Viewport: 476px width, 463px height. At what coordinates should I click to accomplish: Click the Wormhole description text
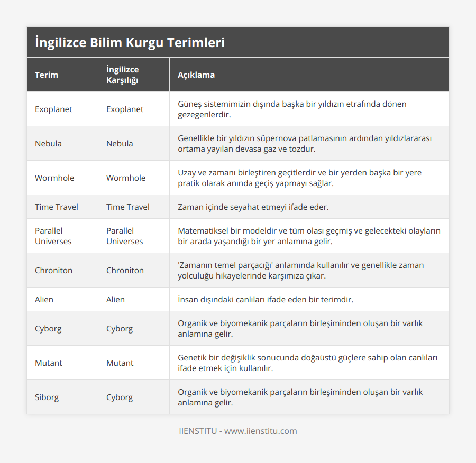click(x=299, y=178)
